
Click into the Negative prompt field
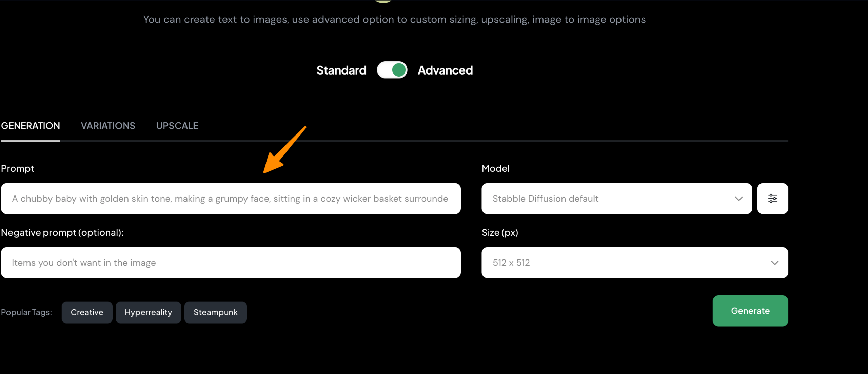click(x=231, y=263)
